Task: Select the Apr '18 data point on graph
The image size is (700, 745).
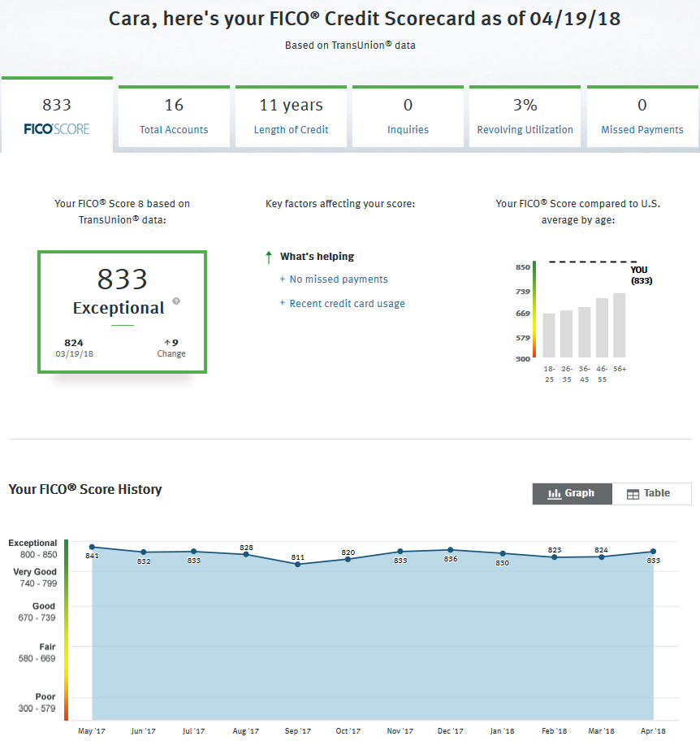Action: pyautogui.click(x=654, y=551)
